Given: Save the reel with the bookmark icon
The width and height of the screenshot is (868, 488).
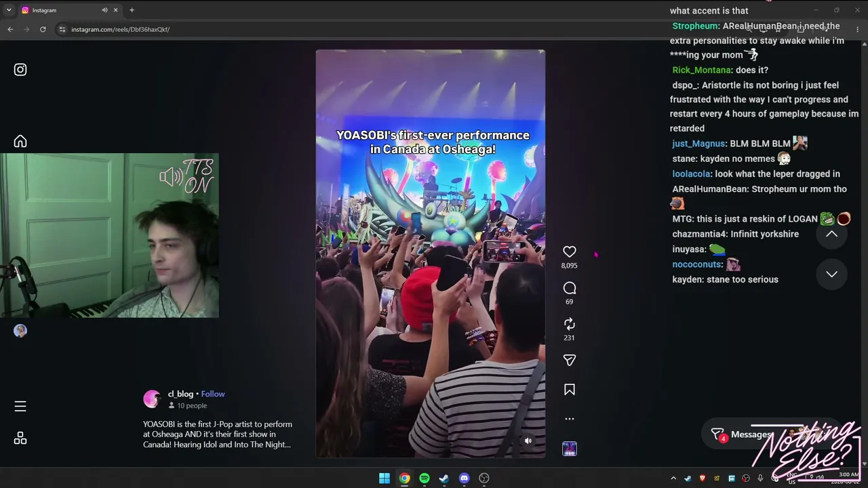Looking at the screenshot, I should [x=570, y=390].
